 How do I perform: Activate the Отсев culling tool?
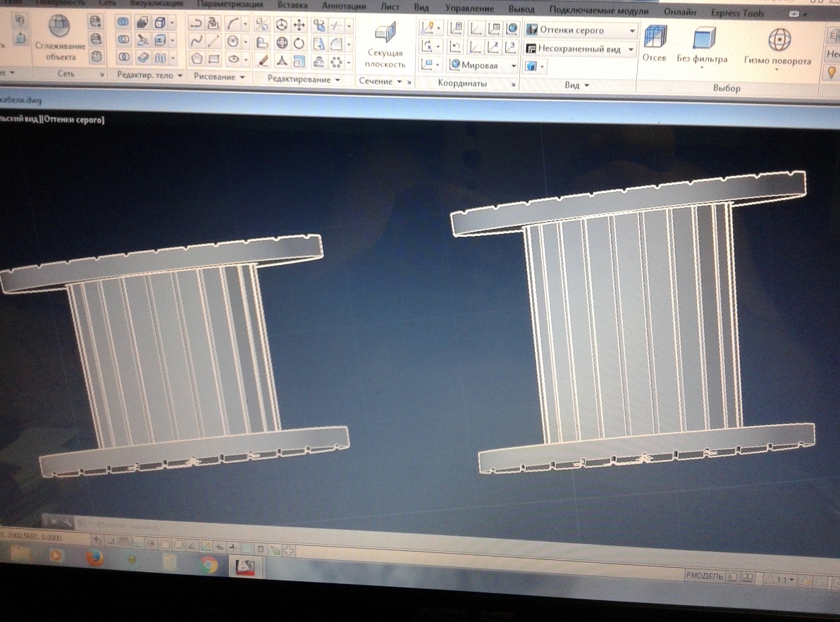click(x=654, y=44)
